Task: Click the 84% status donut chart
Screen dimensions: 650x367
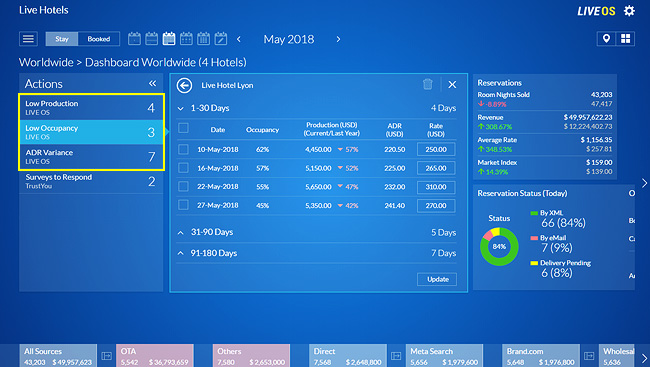Action: [499, 246]
